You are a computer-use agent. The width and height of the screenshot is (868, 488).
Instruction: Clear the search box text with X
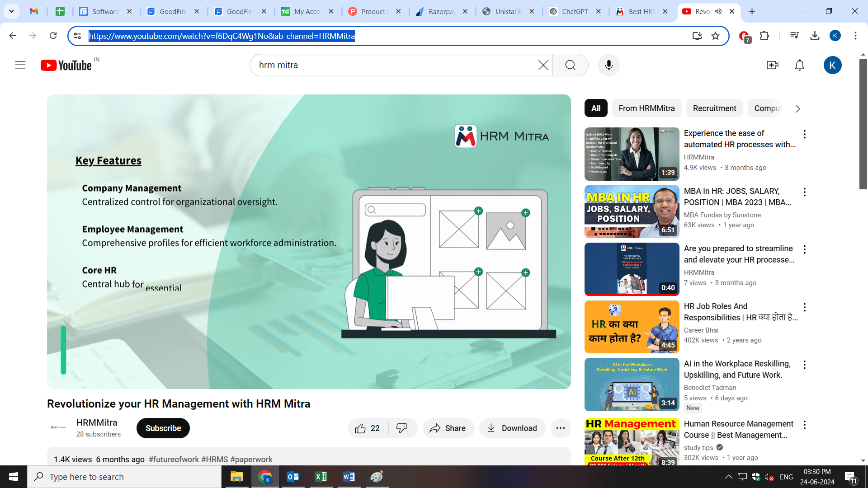pos(543,65)
